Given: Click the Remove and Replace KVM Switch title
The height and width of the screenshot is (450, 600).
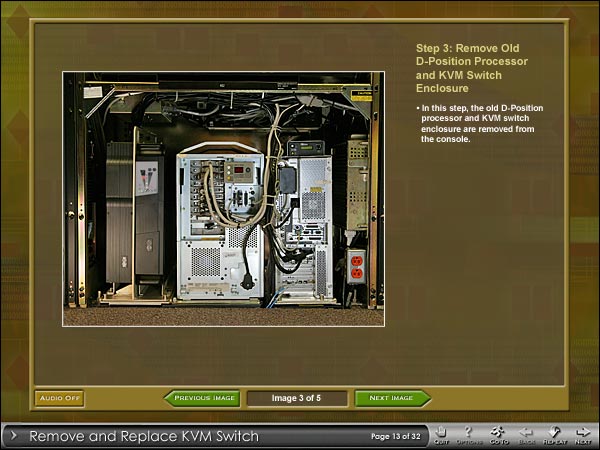Looking at the screenshot, I should point(143,436).
